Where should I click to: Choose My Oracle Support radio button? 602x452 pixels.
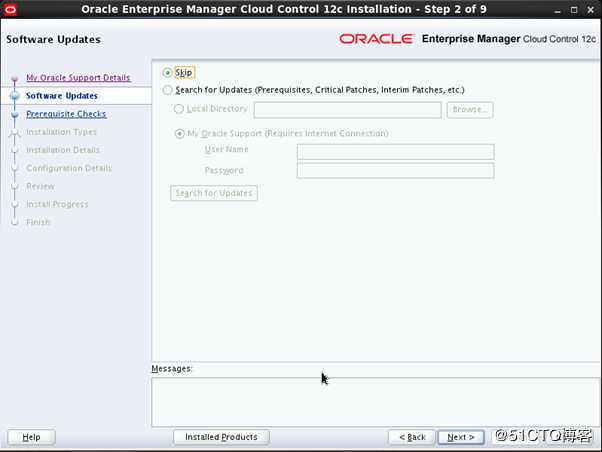click(x=179, y=134)
